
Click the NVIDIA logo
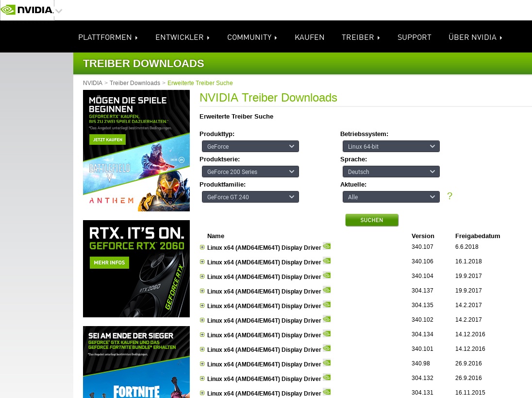coord(27,10)
